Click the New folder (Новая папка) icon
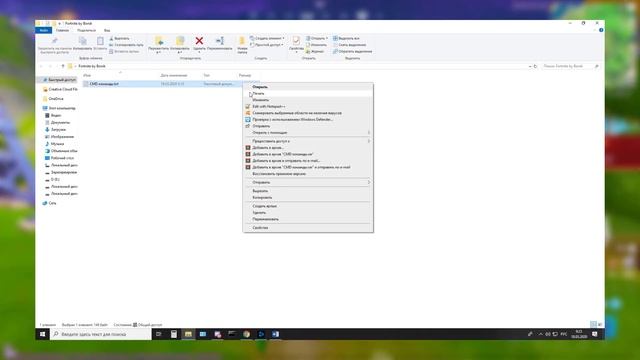Viewport: 640px width, 360px height. (242, 41)
